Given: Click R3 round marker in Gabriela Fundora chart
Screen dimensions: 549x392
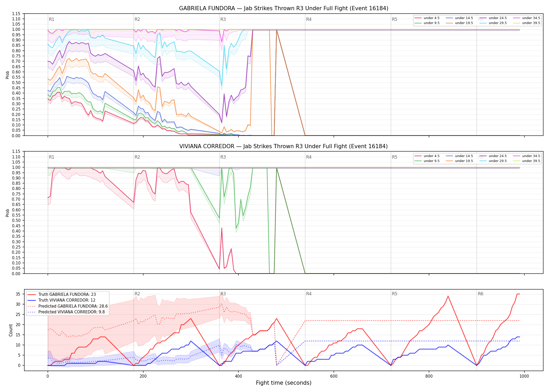Looking at the screenshot, I should (223, 19).
